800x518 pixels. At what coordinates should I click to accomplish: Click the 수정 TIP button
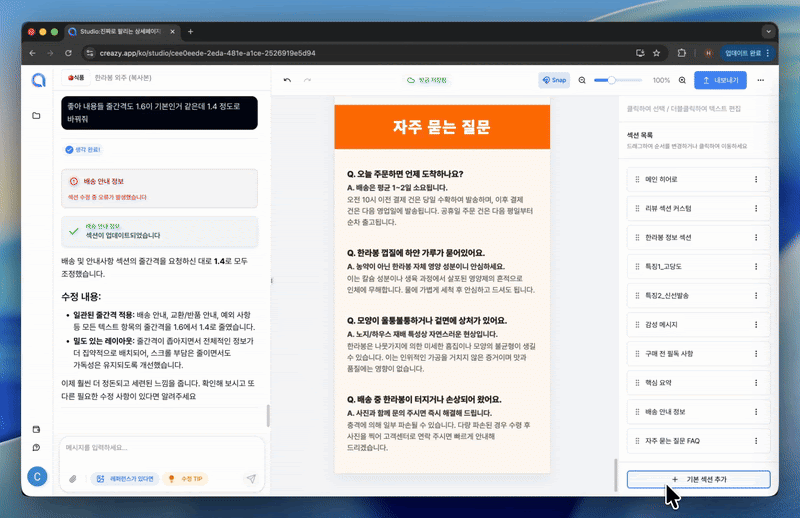pos(186,479)
